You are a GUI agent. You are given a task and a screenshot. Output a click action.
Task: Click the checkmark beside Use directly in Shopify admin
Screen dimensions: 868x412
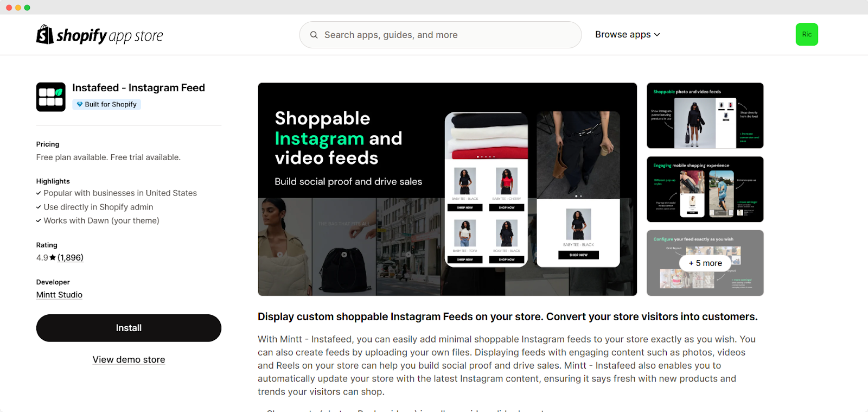click(39, 207)
